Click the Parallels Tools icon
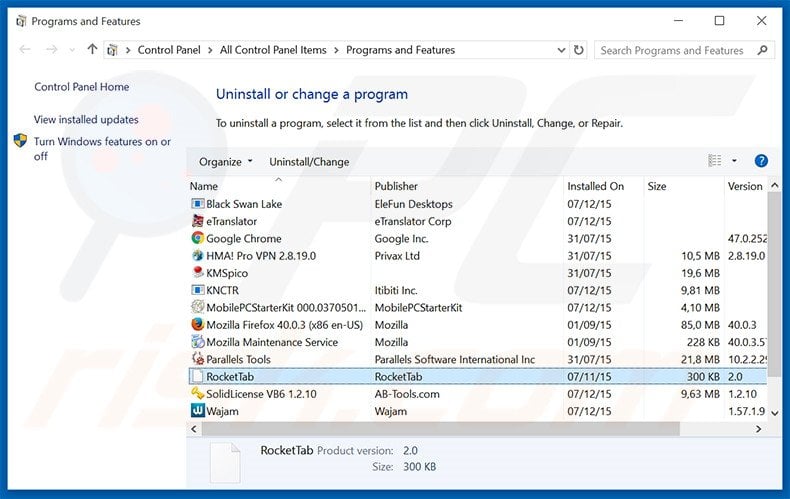This screenshot has width=790, height=499. click(198, 359)
